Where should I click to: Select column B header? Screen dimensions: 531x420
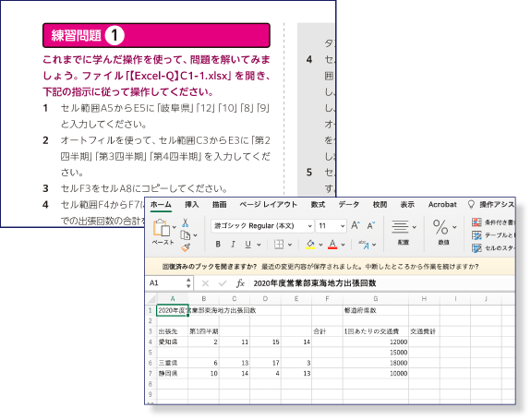(x=203, y=298)
